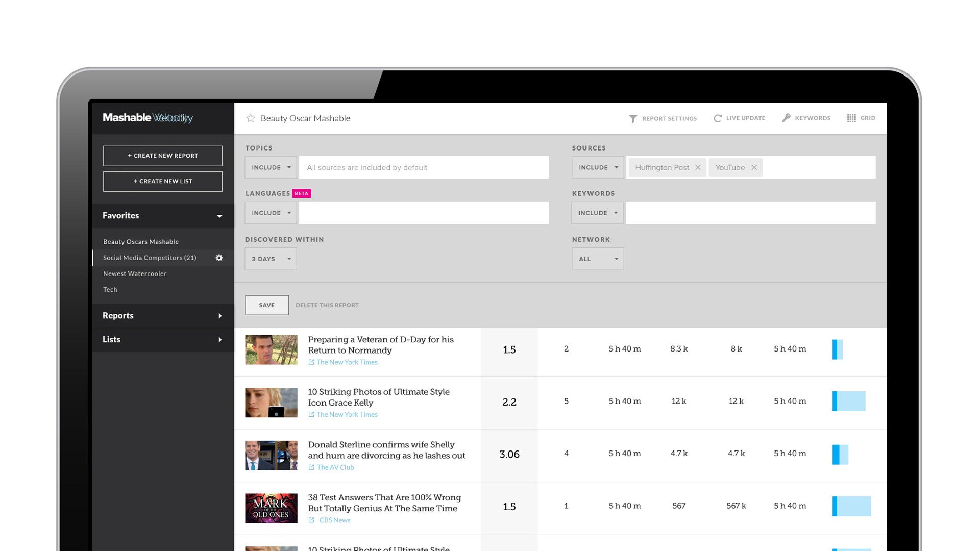The image size is (980, 551).
Task: Open '38 Test Answers That Are 100% Wrong' headline
Action: coord(384,503)
